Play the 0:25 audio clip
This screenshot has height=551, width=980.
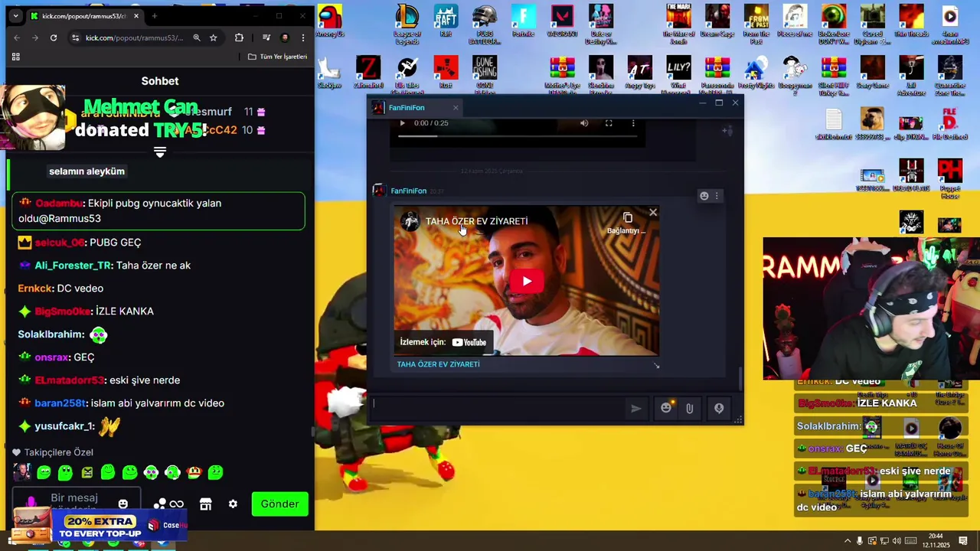click(x=402, y=123)
